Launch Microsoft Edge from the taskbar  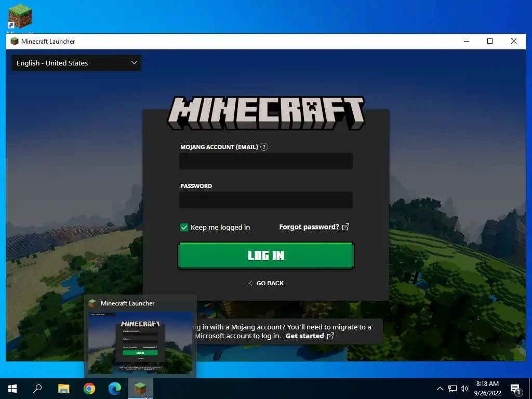115,389
